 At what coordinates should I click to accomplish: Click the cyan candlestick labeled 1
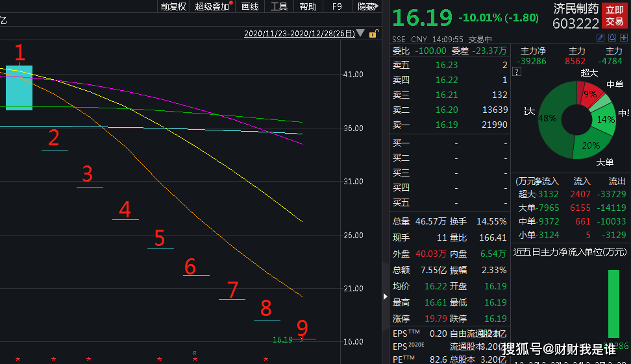pos(19,88)
